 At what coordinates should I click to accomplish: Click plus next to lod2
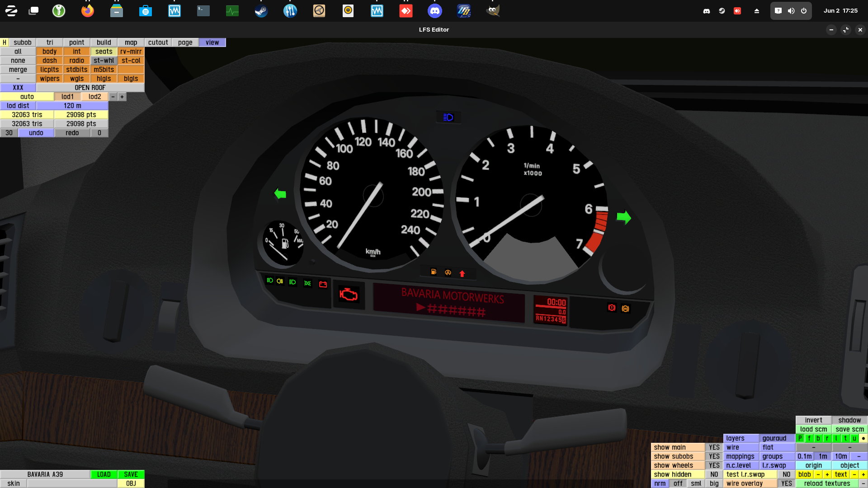coord(122,97)
